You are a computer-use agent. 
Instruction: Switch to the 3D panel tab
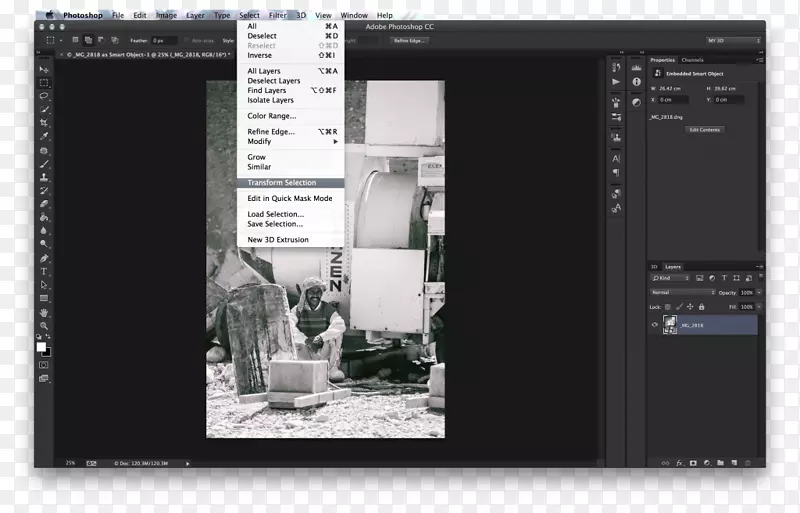point(654,267)
